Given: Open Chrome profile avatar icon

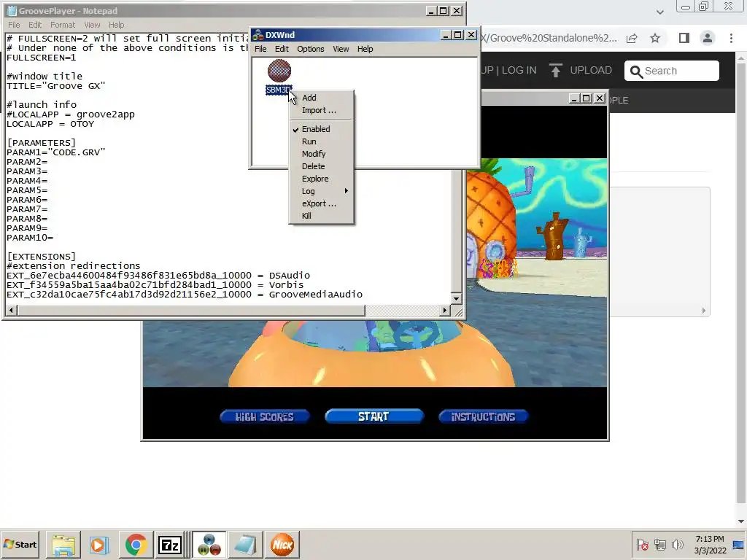Looking at the screenshot, I should (708, 38).
